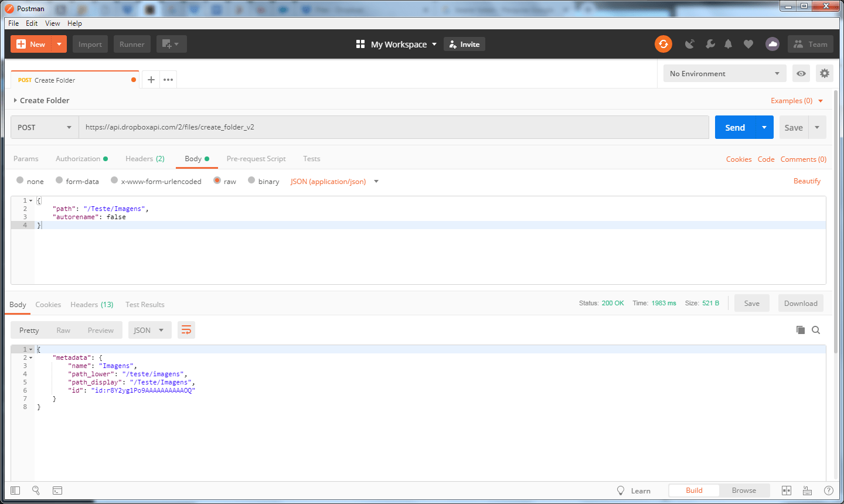Viewport: 844px width, 504px height.
Task: Click the heart icon in header
Action: pos(748,44)
